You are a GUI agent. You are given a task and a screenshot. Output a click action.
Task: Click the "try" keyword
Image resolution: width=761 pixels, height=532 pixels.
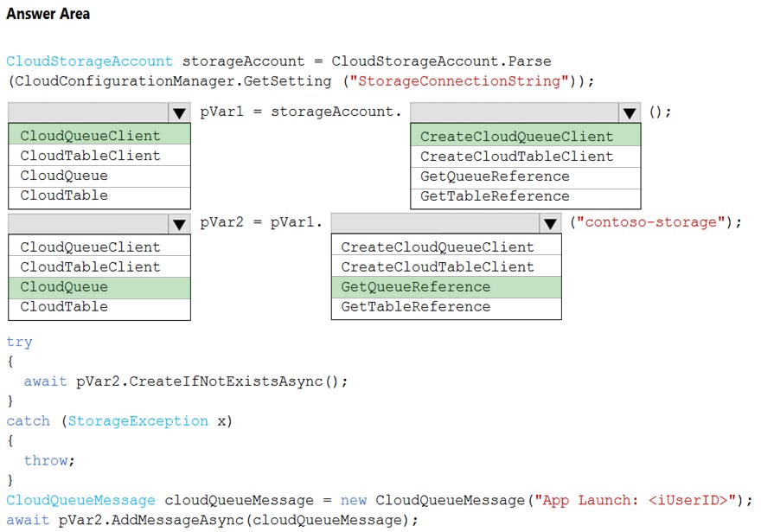pos(19,343)
